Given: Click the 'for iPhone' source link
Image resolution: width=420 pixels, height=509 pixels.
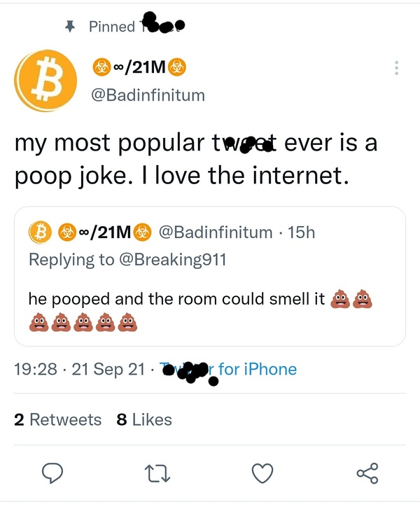Looking at the screenshot, I should [258, 369].
